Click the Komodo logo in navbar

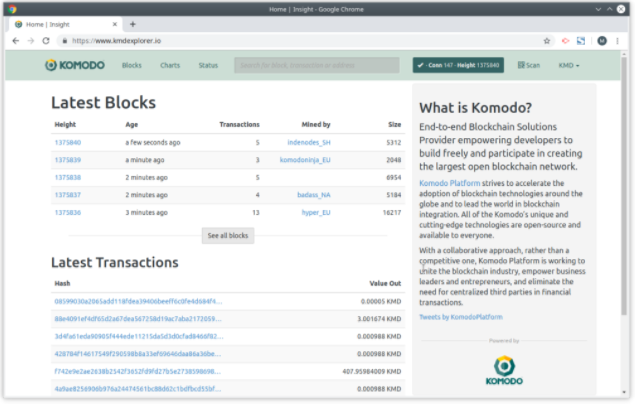(75, 65)
